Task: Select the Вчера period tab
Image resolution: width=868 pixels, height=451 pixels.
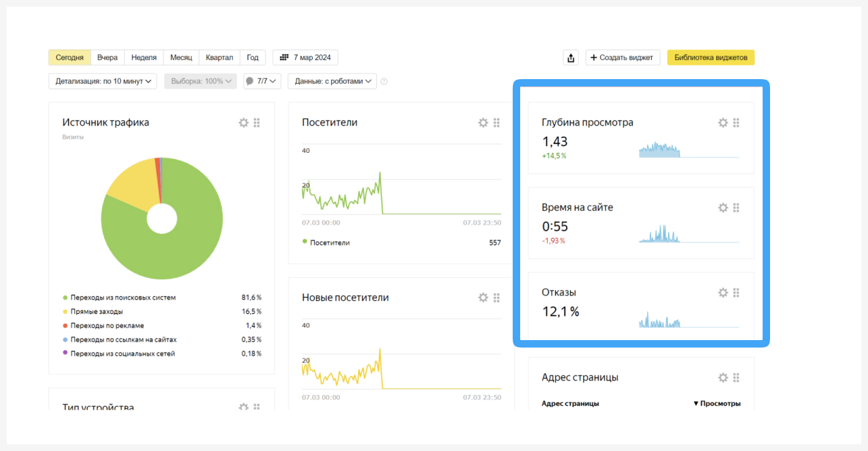Action: point(107,57)
